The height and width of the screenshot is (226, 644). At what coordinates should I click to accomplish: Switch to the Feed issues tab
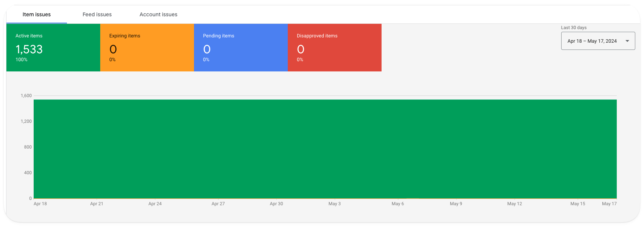pos(97,14)
